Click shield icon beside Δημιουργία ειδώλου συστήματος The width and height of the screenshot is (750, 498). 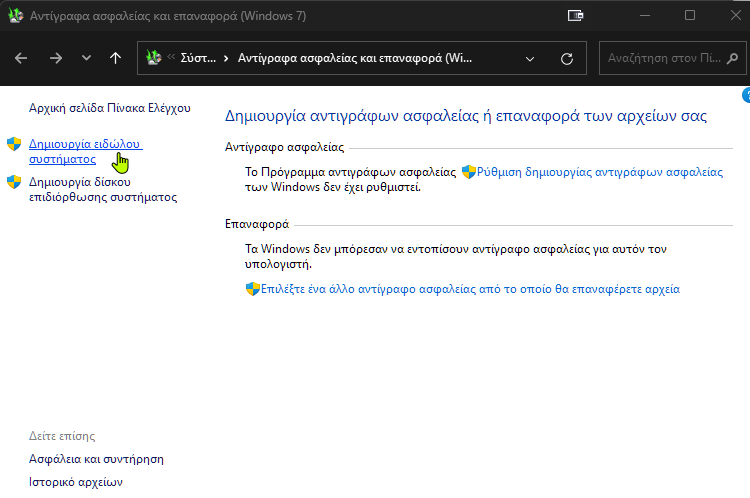(14, 144)
